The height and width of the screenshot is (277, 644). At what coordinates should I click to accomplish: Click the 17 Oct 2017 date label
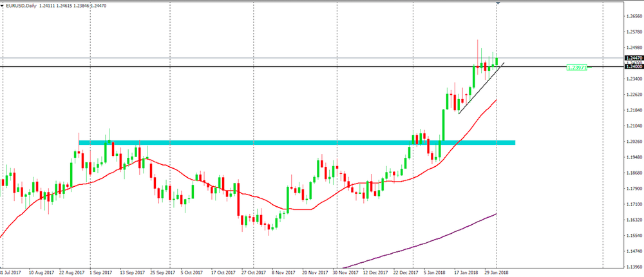click(224, 272)
